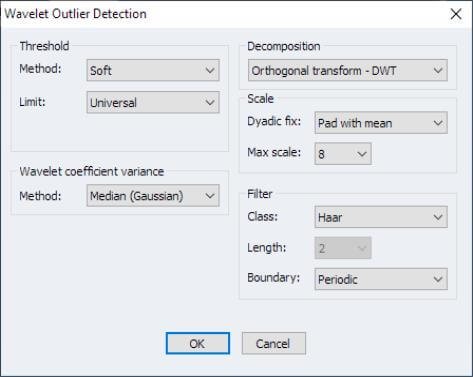Click the Dyadic fix: label
473x377 pixels.
(274, 121)
